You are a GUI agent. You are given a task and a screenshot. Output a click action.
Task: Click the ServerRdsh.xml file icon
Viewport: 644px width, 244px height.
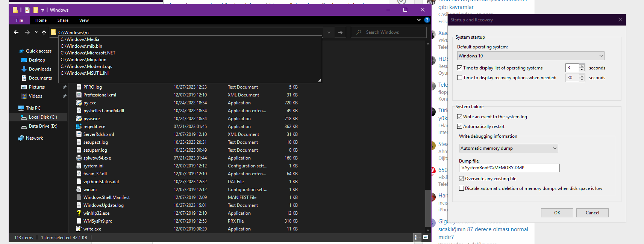79,134
